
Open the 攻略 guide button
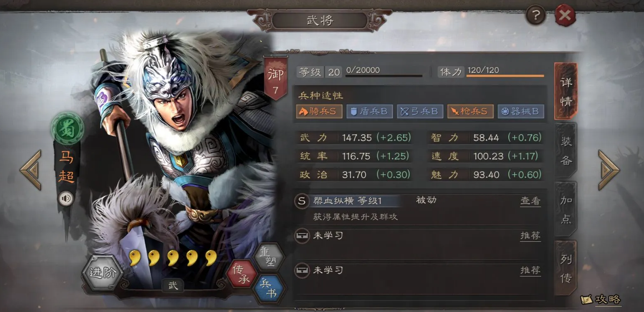pos(601,299)
